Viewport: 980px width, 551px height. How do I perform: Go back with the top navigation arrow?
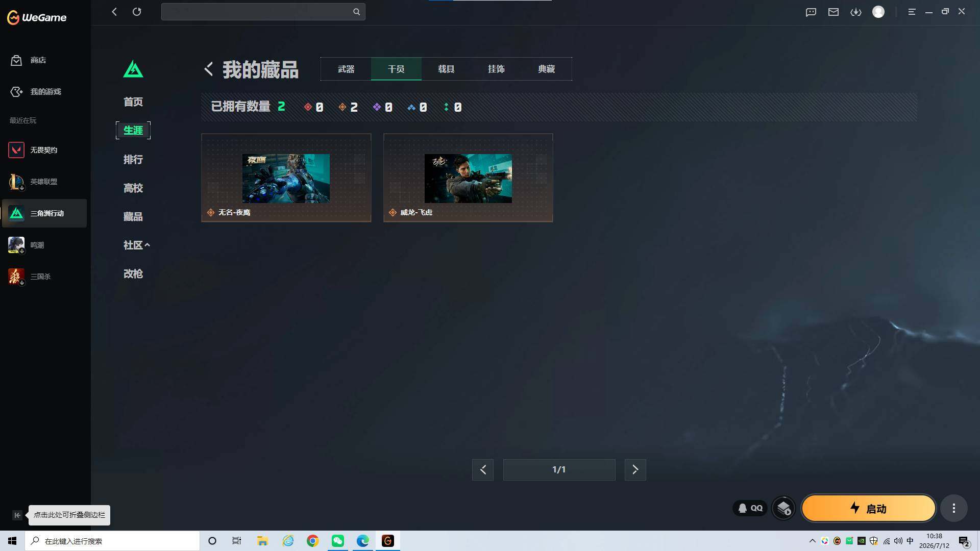click(x=114, y=12)
